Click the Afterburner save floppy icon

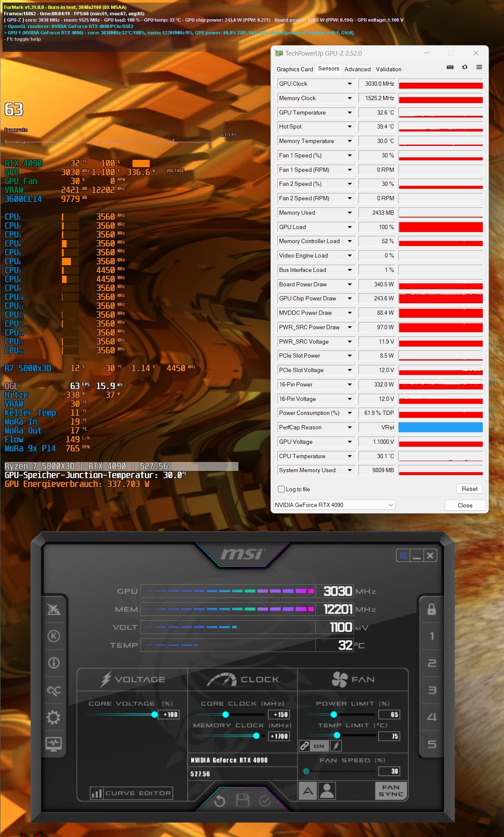click(242, 801)
